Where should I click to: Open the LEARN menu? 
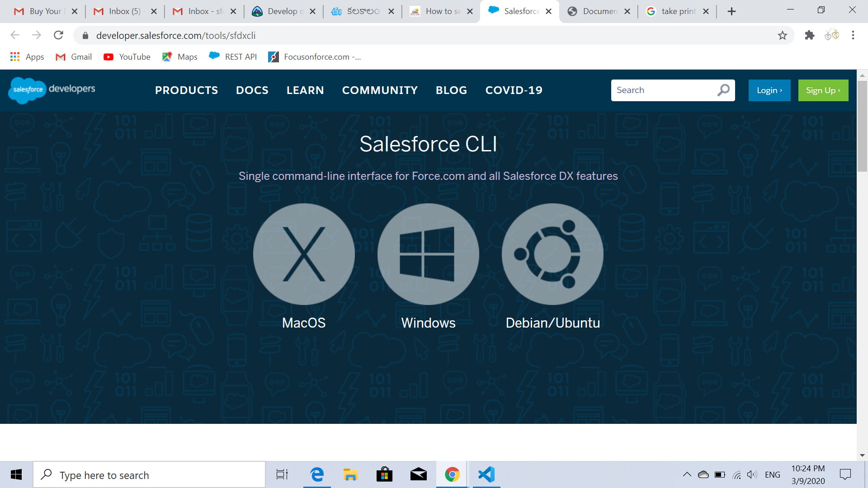[305, 90]
